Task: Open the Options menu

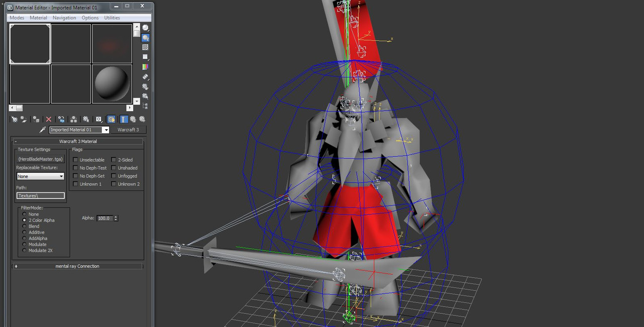Action: click(90, 18)
